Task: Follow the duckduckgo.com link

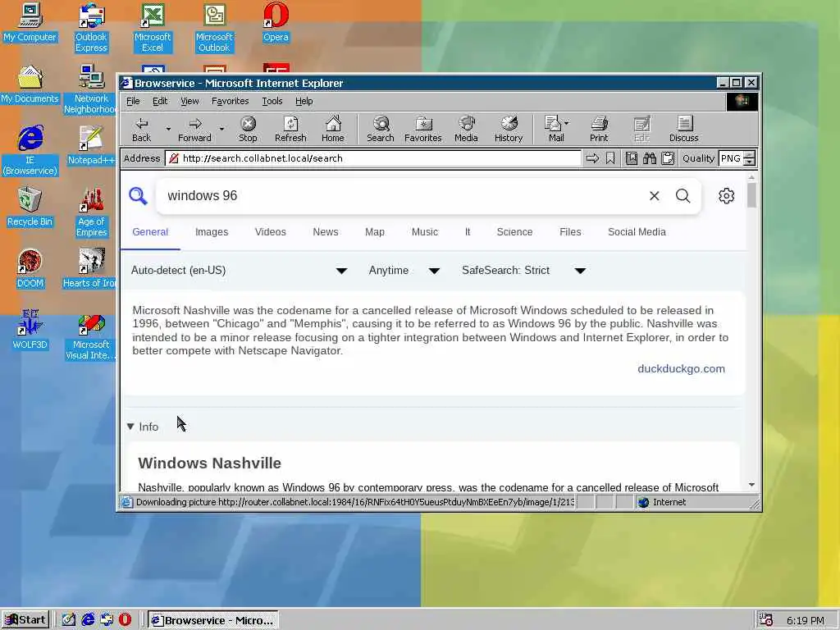Action: 681,368
